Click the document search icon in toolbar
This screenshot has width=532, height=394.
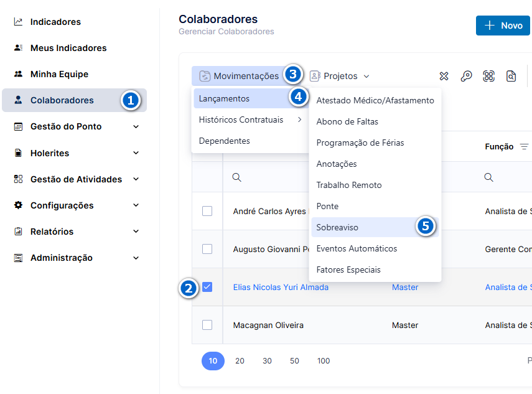tap(511, 76)
